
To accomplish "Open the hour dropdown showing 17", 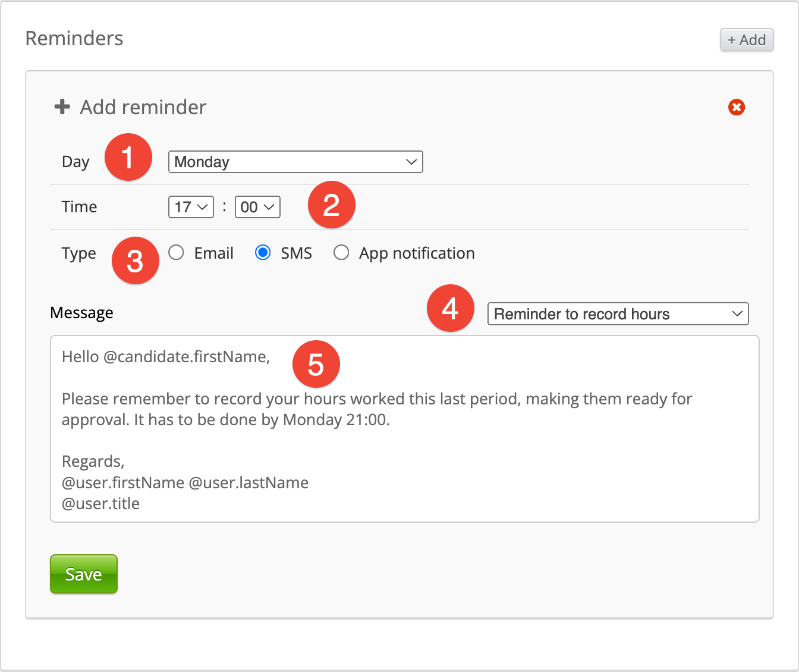I will click(x=191, y=207).
